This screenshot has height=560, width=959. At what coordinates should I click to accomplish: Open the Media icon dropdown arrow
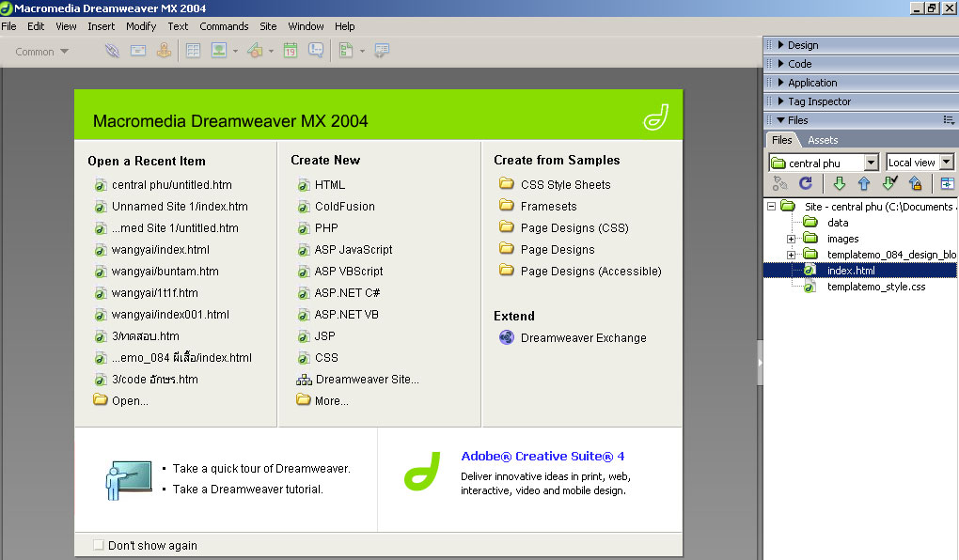click(271, 52)
